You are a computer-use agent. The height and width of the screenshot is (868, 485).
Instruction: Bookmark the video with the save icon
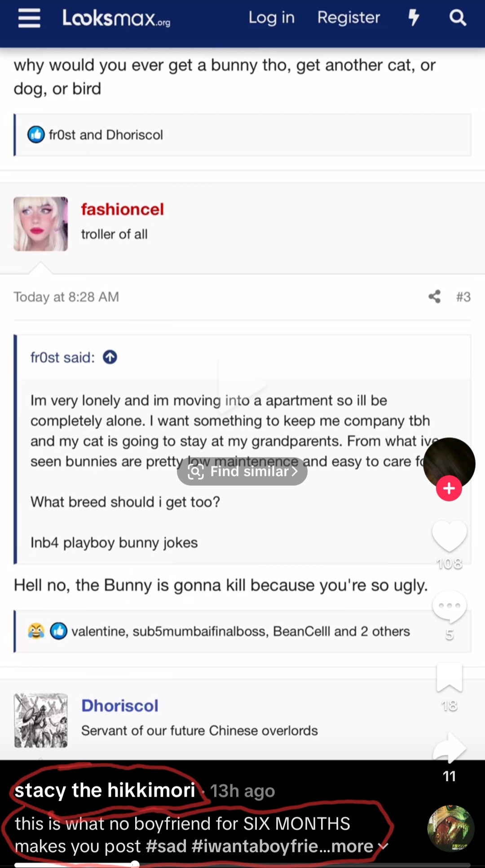[449, 678]
